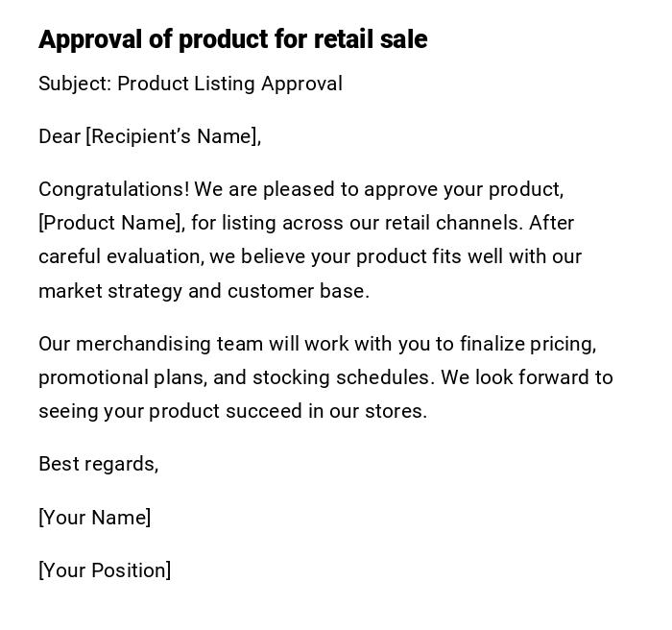Screen dimensions: 672x630
Task: Click "Product Listing Approval" in the subject line
Action: (x=229, y=84)
